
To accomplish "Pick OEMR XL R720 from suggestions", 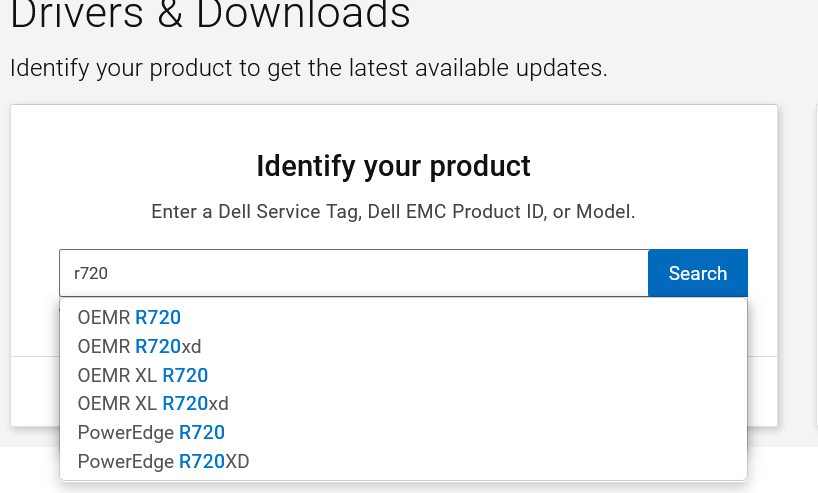I will (x=403, y=375).
